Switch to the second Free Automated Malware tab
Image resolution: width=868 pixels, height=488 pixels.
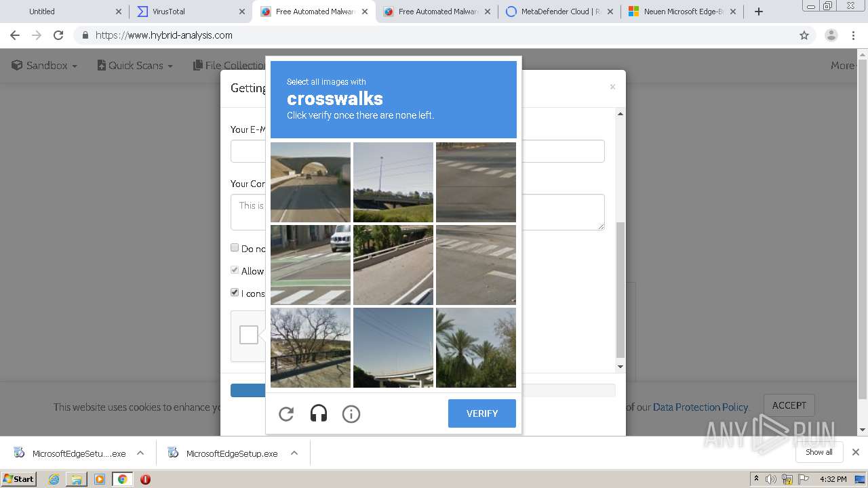[437, 12]
